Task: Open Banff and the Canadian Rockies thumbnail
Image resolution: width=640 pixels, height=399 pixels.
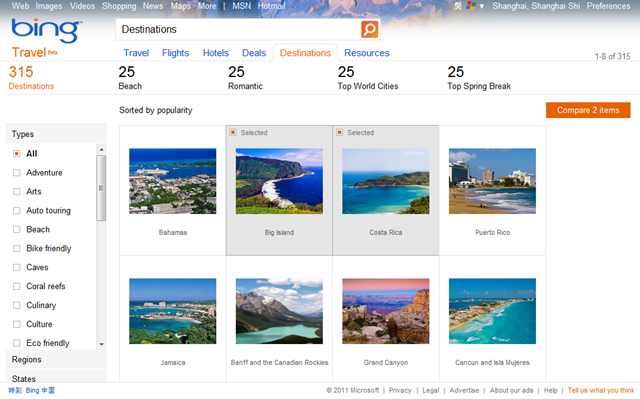Action: tap(279, 311)
